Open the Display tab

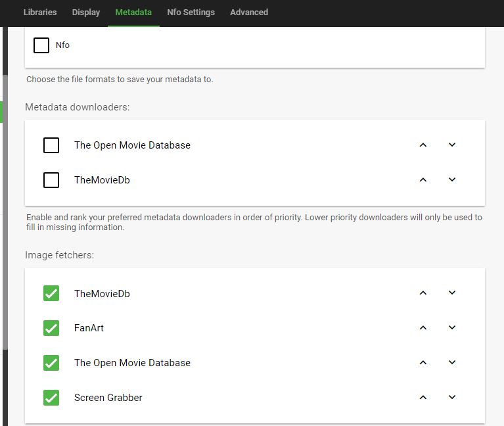coord(86,12)
